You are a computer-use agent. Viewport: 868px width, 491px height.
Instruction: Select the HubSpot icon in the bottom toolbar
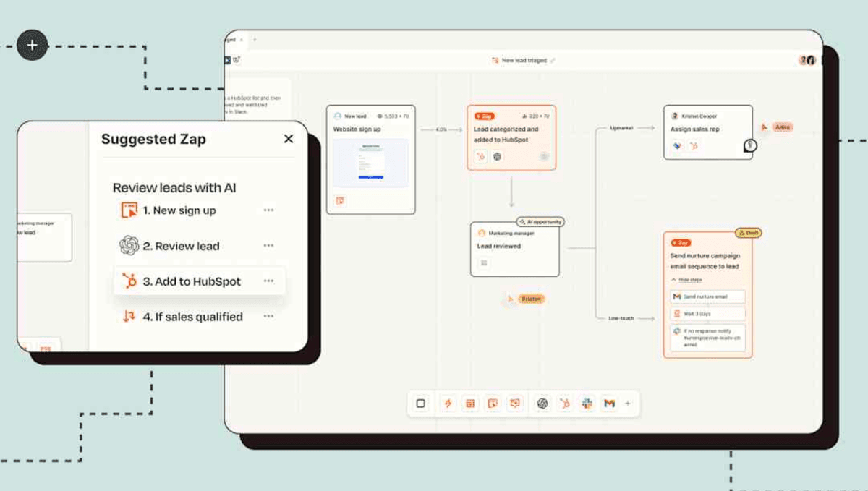tap(564, 404)
